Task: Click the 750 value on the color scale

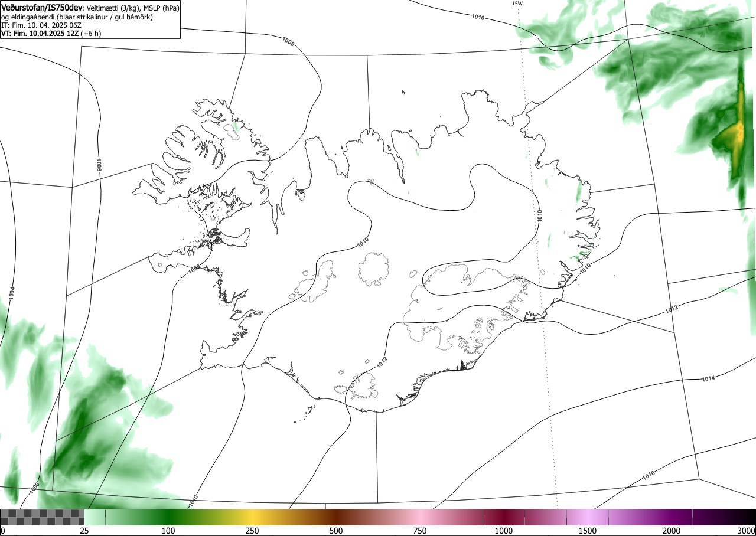Action: (420, 531)
